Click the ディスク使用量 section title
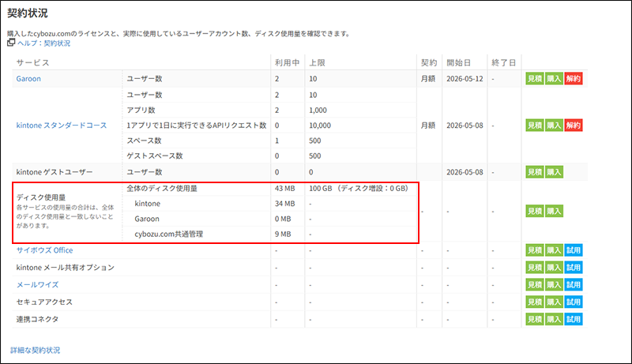632x364 pixels. [41, 197]
